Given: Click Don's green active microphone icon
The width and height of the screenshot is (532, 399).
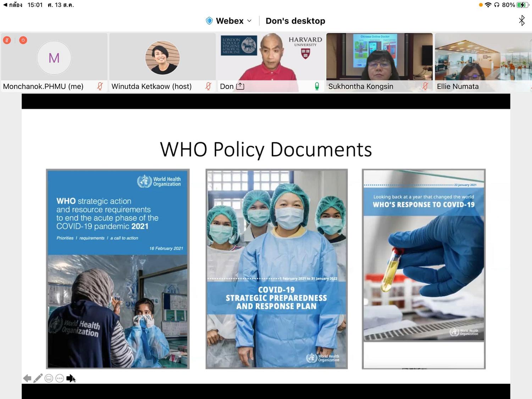Looking at the screenshot, I should (x=317, y=86).
